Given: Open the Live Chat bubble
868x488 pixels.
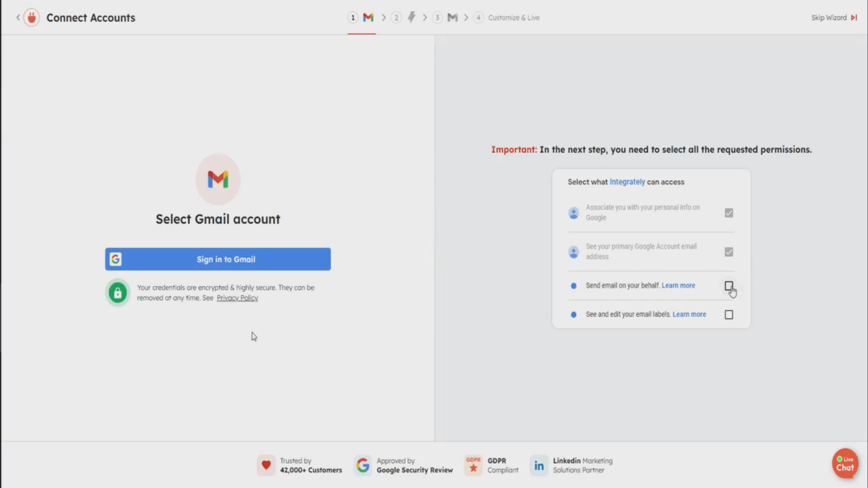Looking at the screenshot, I should tap(845, 464).
